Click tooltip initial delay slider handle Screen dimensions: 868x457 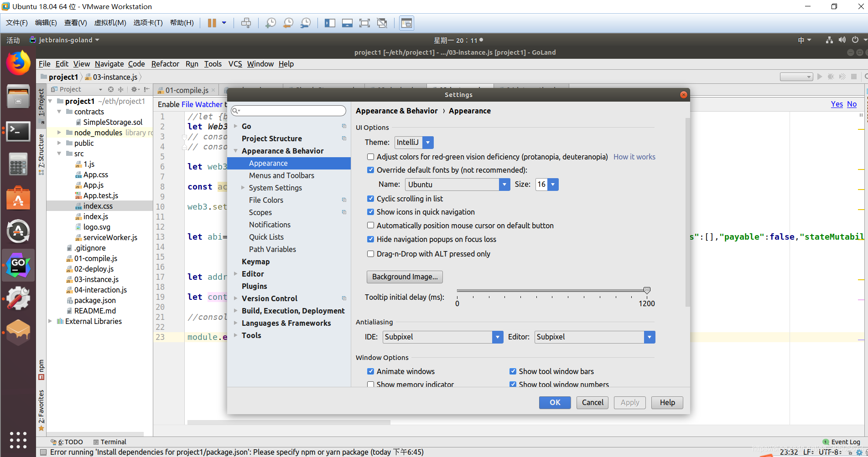pyautogui.click(x=647, y=290)
